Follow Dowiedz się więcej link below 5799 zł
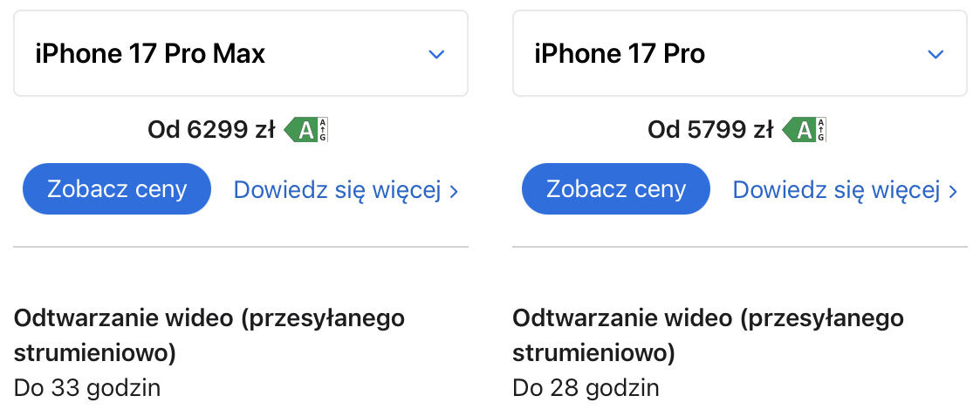 tap(845, 190)
